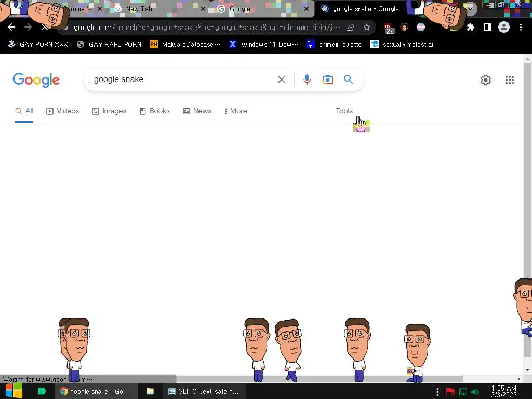Close the Google tab
532x399 pixels.
307,9
